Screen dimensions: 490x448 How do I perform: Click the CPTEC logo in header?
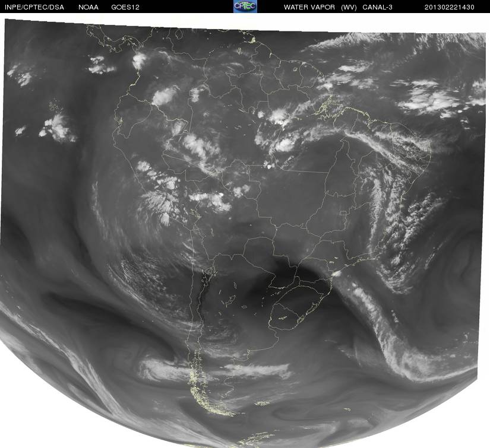point(245,7)
